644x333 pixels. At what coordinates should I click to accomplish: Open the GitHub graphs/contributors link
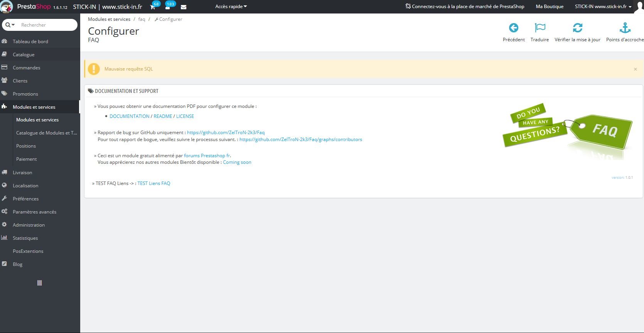(x=301, y=140)
